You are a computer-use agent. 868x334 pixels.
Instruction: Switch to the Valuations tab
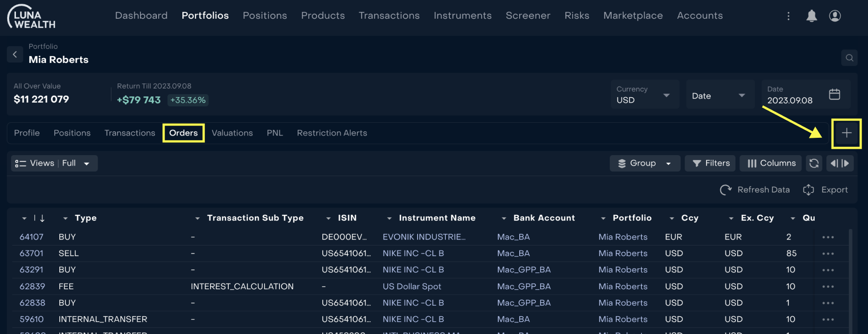[232, 133]
